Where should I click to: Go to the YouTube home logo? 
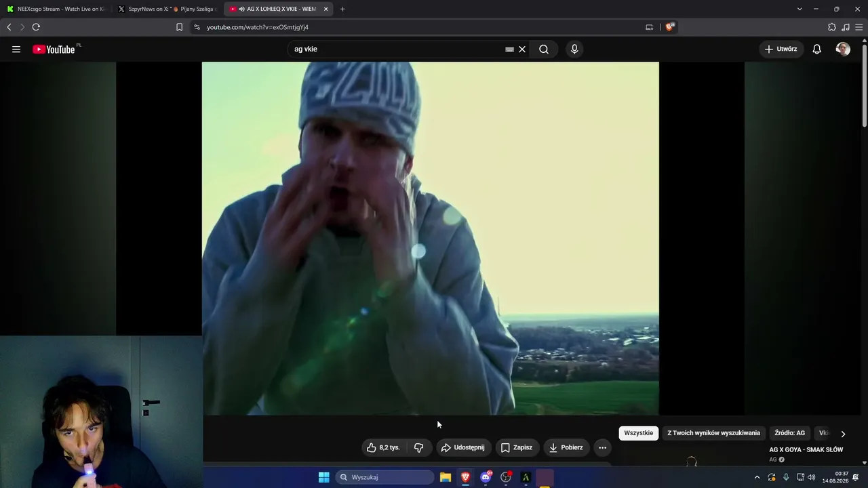coord(54,49)
